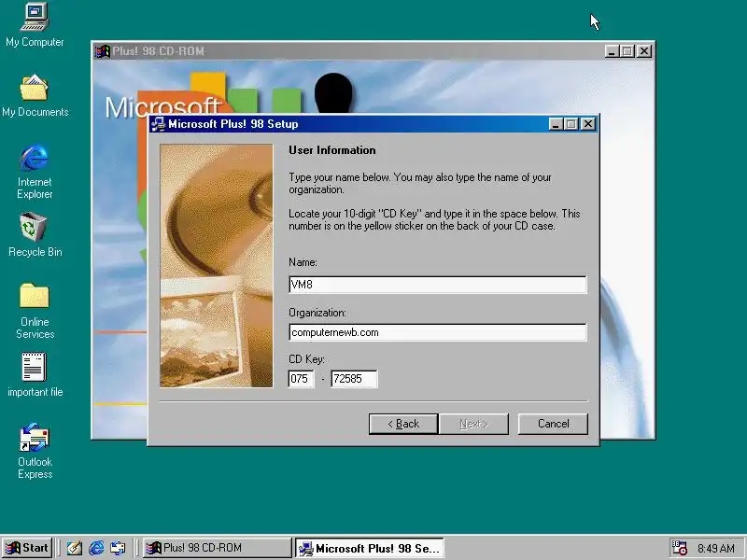Click inside the Organization field

(438, 332)
